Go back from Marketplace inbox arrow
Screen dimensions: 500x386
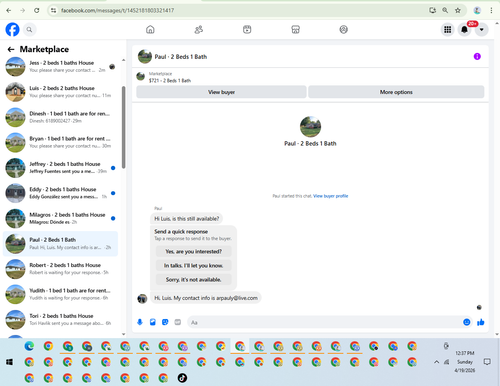pyautogui.click(x=11, y=49)
